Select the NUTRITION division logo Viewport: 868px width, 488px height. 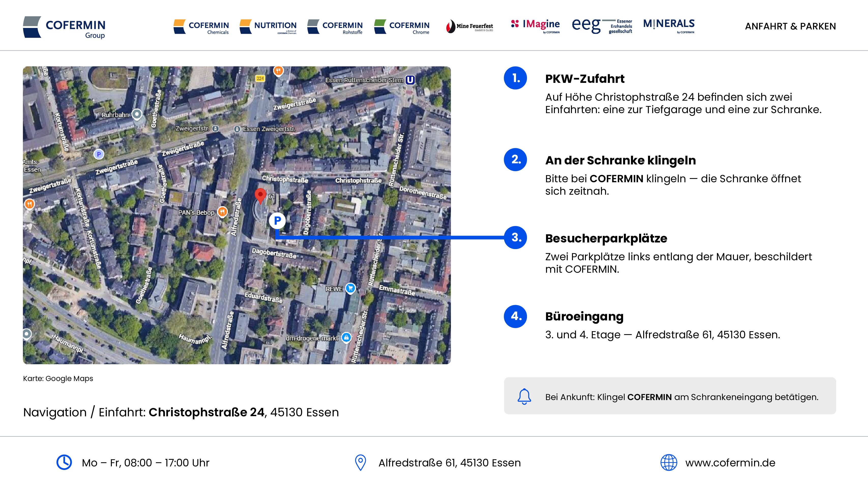[268, 27]
